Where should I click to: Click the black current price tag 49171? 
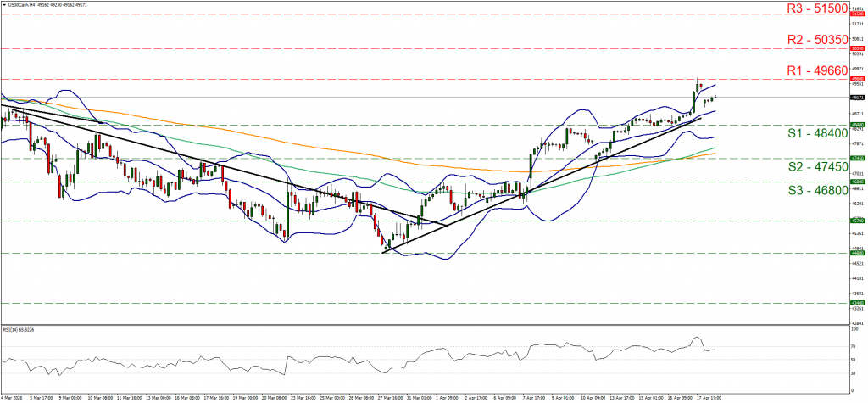pyautogui.click(x=858, y=97)
